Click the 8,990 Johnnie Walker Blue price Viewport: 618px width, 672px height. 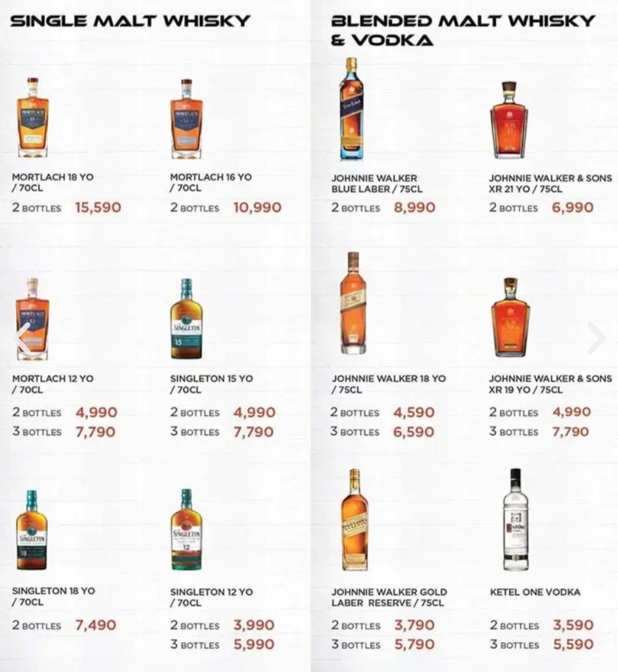(414, 207)
